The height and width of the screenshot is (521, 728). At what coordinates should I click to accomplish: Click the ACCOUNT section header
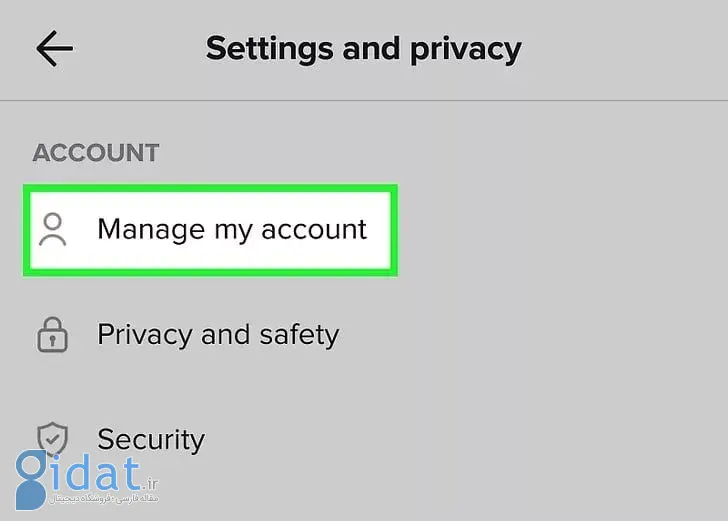[96, 153]
